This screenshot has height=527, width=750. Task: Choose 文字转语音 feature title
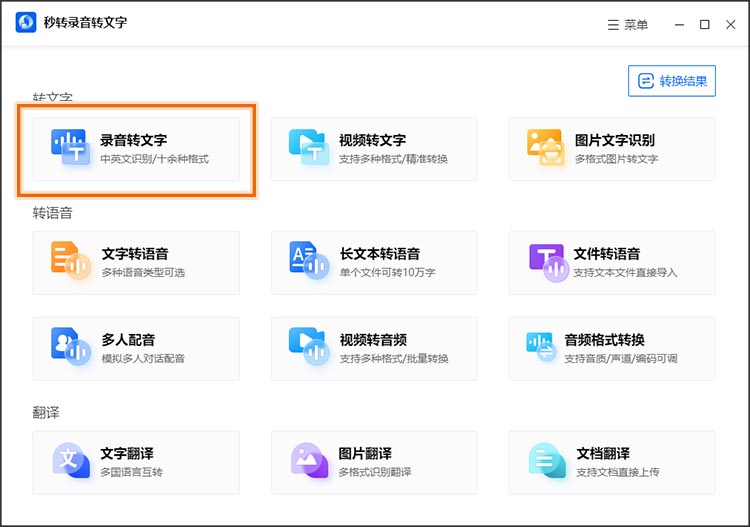(135, 253)
